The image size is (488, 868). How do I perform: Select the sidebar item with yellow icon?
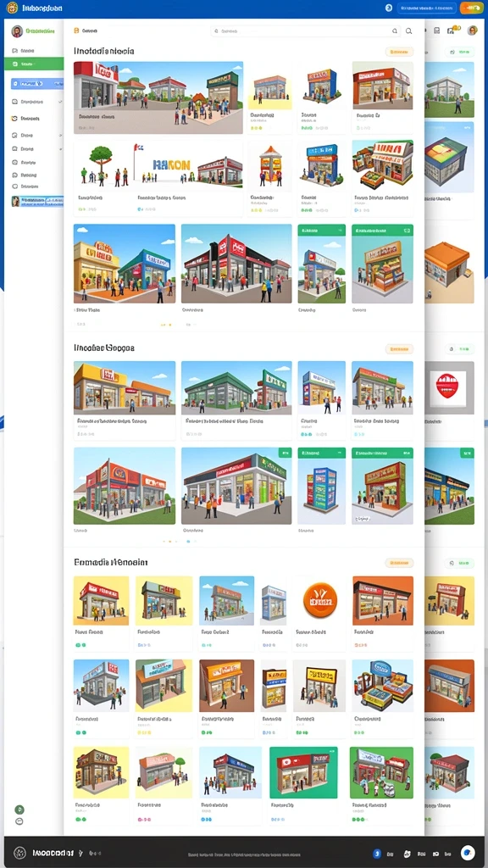click(34, 119)
